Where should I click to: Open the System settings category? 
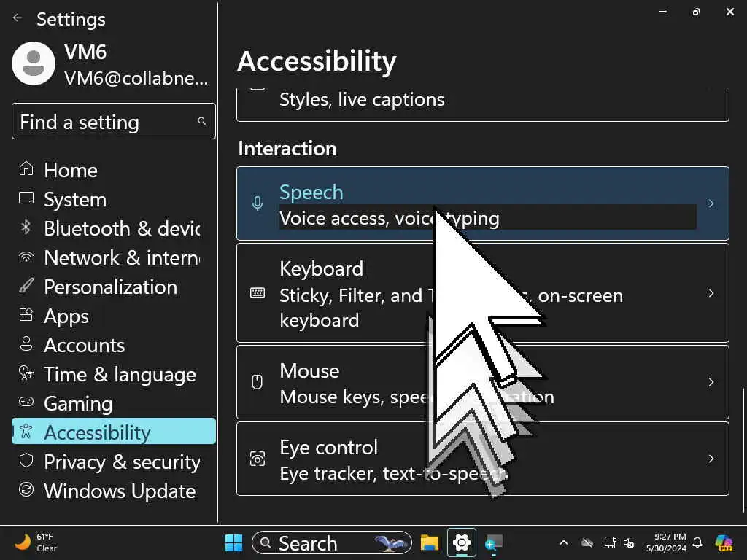click(x=113, y=199)
